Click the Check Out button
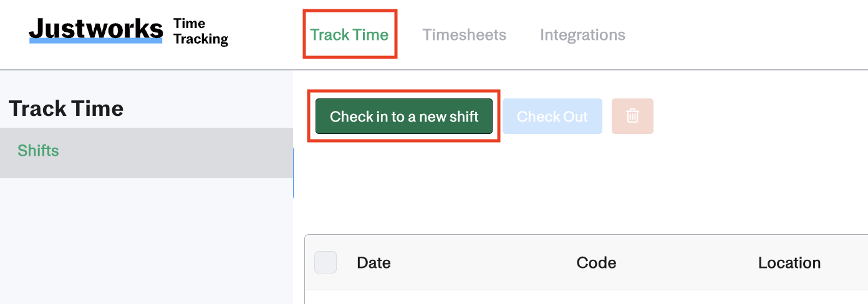This screenshot has width=868, height=304. pyautogui.click(x=552, y=116)
